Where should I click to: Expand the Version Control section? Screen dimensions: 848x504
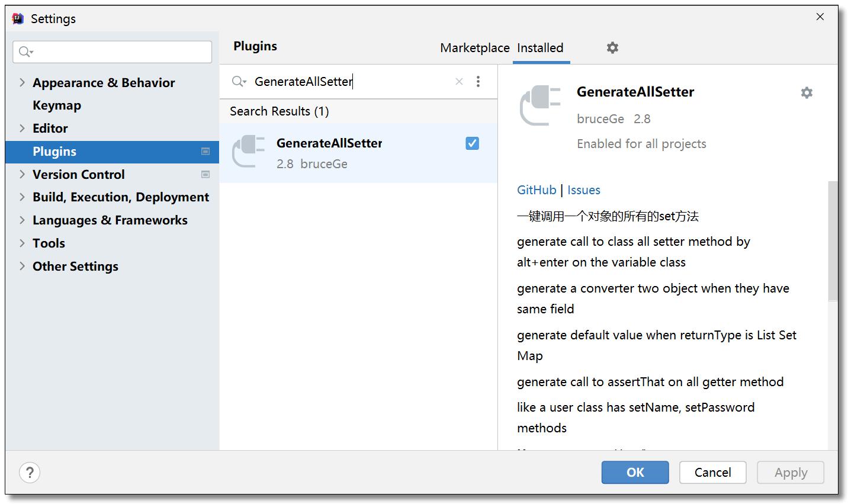click(22, 174)
